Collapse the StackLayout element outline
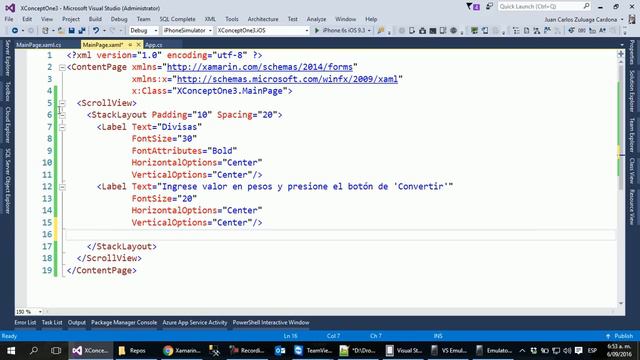The width and height of the screenshot is (640, 360). [62, 115]
